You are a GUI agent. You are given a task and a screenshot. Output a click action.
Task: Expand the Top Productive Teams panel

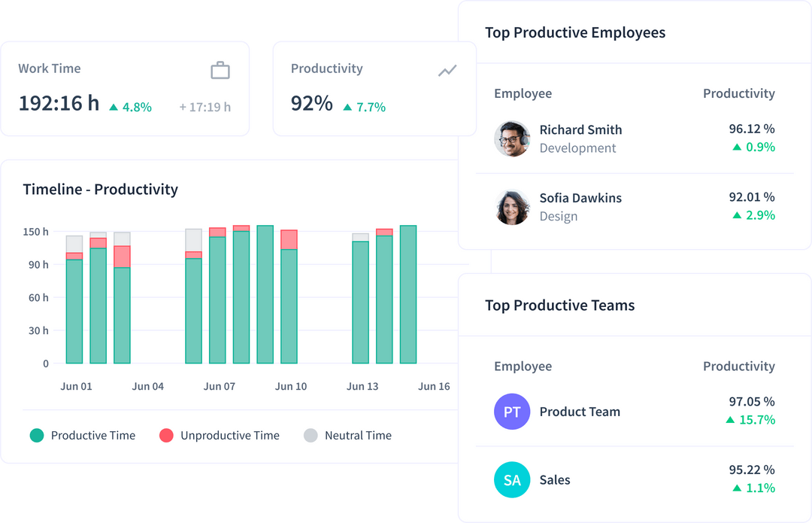coord(560,306)
